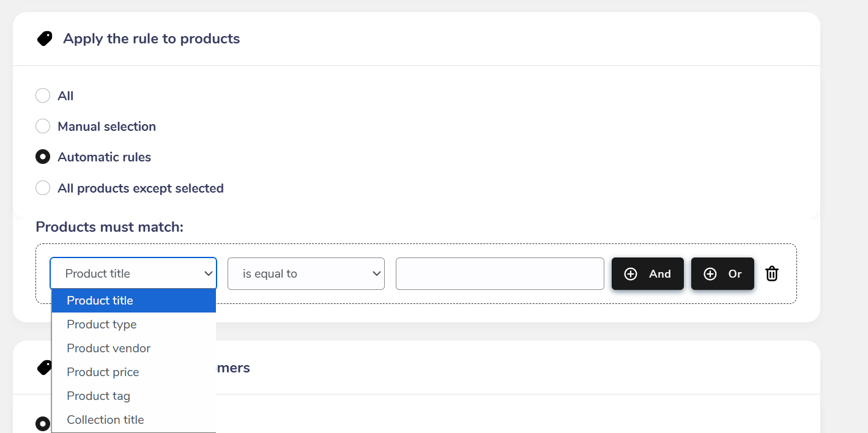Click the plus icon in the And button

point(631,274)
